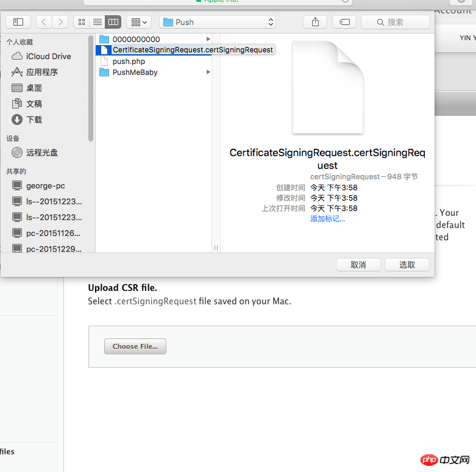476x472 pixels.
Task: Click the column resize handle
Action: [x=216, y=248]
